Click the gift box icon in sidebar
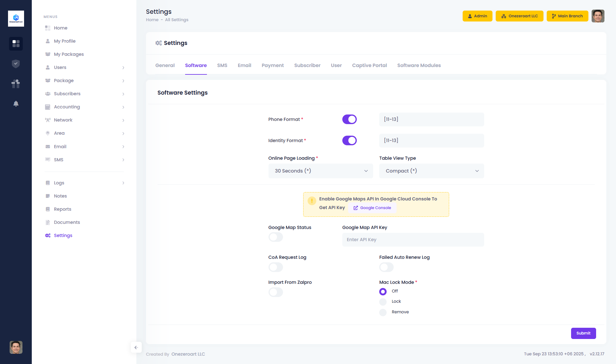 tap(16, 84)
